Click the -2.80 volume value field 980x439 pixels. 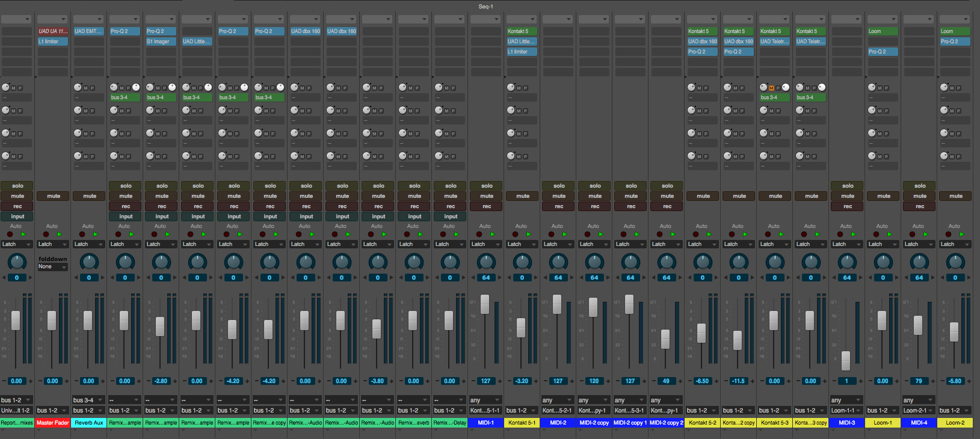(x=161, y=381)
